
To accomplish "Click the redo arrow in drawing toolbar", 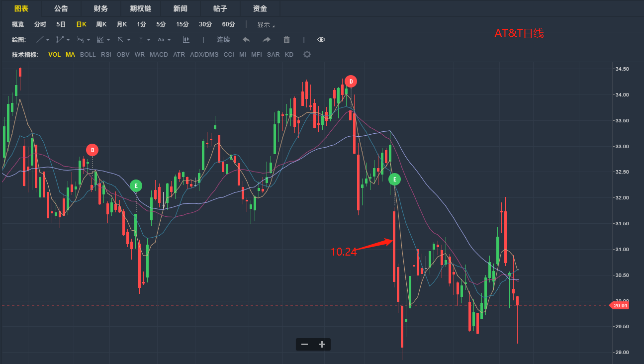I will [267, 40].
